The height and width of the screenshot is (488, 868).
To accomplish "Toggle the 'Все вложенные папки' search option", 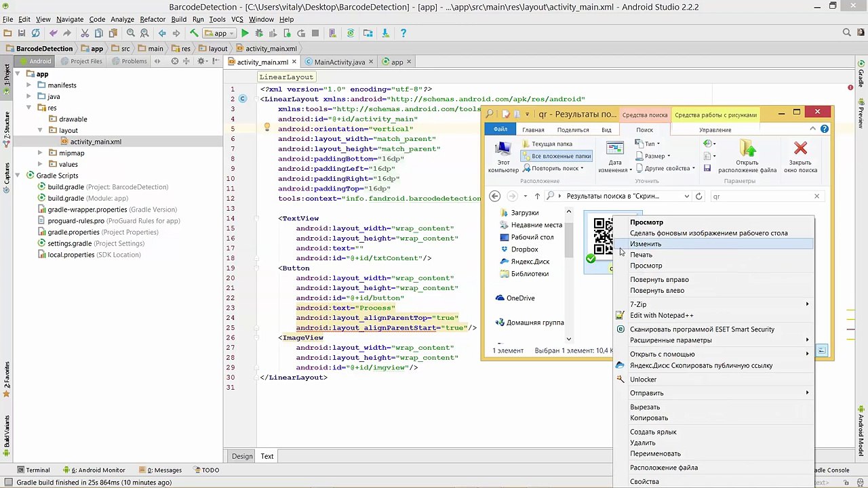I will pyautogui.click(x=555, y=156).
